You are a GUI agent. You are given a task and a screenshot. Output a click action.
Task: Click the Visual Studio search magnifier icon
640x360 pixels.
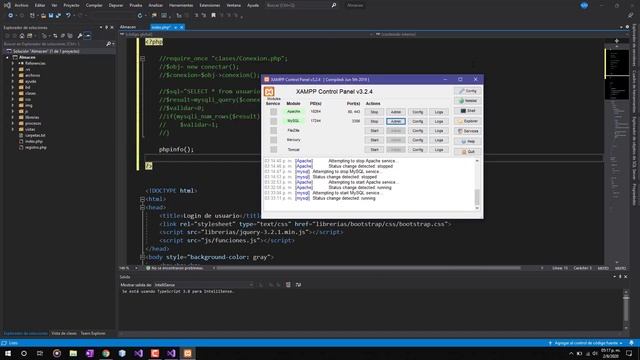[333, 5]
